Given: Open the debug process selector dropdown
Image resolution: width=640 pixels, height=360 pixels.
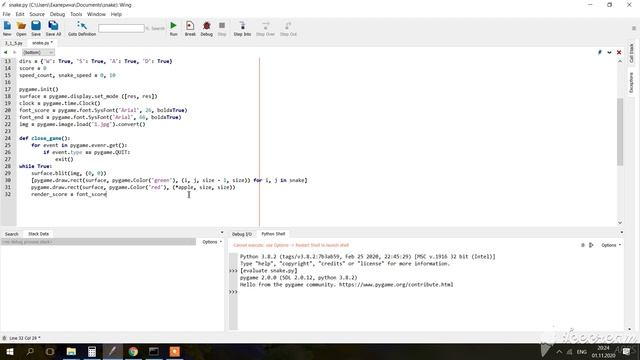Looking at the screenshot, I should click(x=98, y=242).
